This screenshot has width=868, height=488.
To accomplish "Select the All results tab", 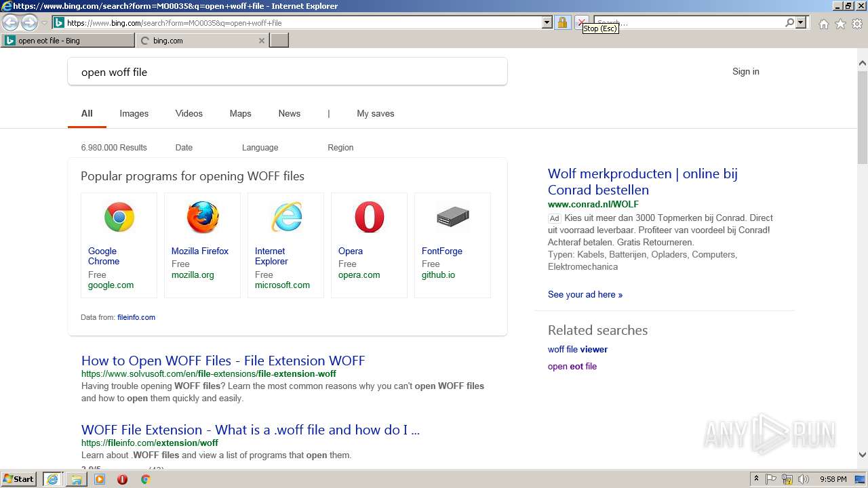I will coord(87,113).
